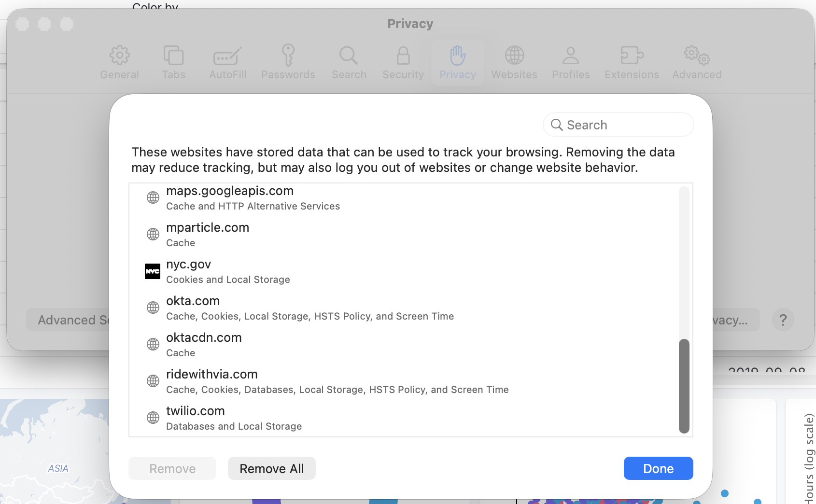Focus the website data Search field
816x504 pixels.
[618, 125]
